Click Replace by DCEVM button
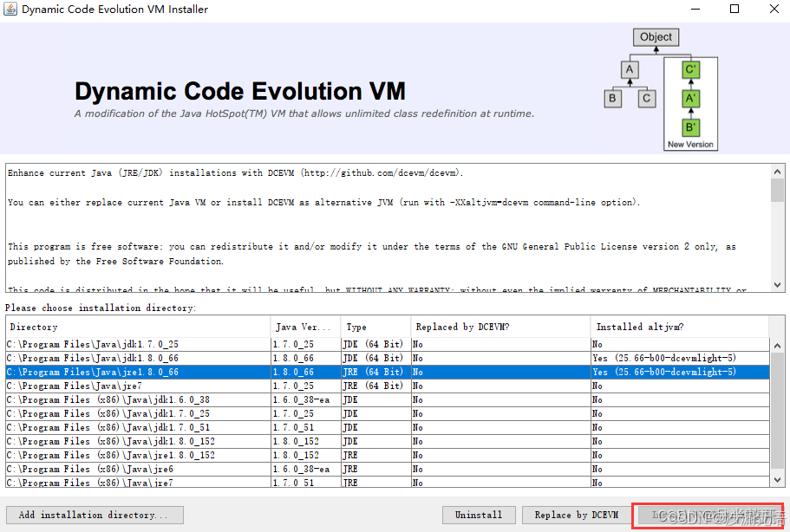 pos(577,515)
